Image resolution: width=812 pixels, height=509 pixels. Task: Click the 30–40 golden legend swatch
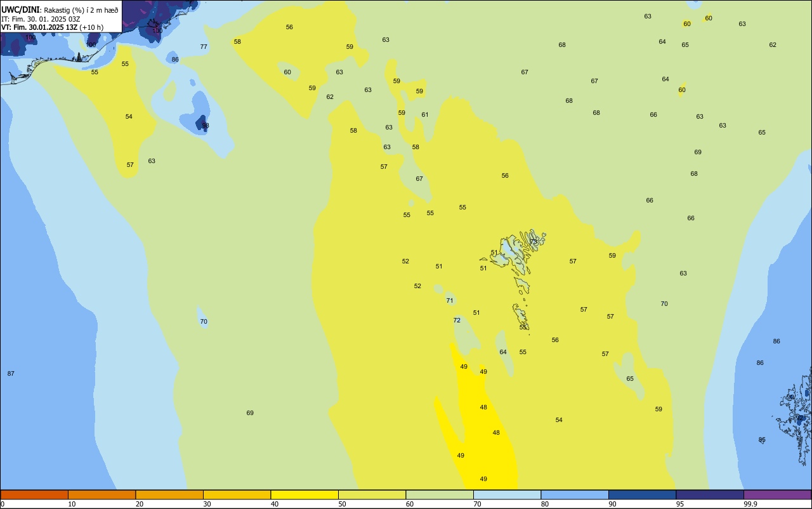237,494
